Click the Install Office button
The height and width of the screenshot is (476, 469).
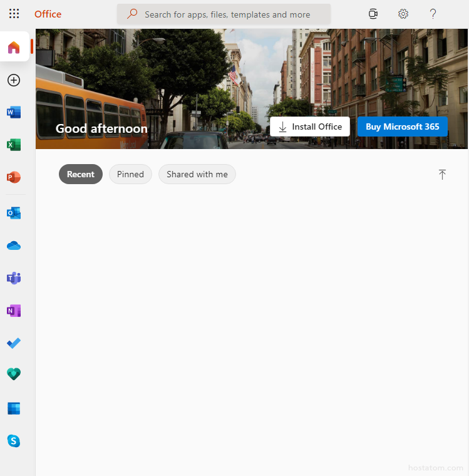[x=310, y=127]
